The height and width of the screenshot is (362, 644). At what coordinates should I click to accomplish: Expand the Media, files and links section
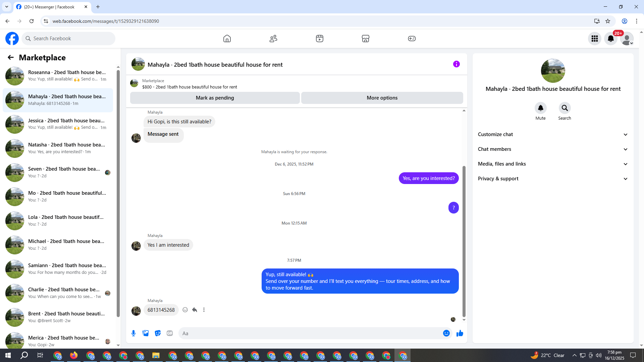point(553,164)
